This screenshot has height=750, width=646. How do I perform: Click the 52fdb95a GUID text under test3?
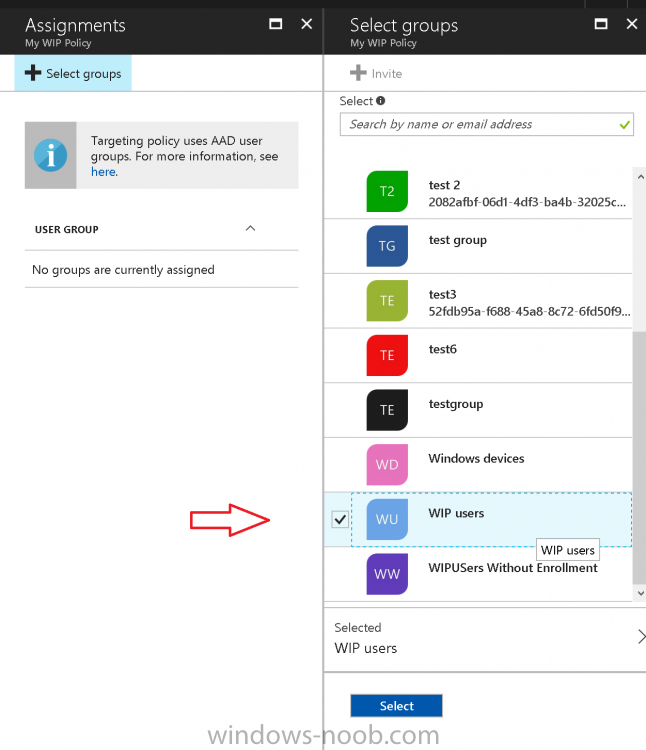point(529,312)
